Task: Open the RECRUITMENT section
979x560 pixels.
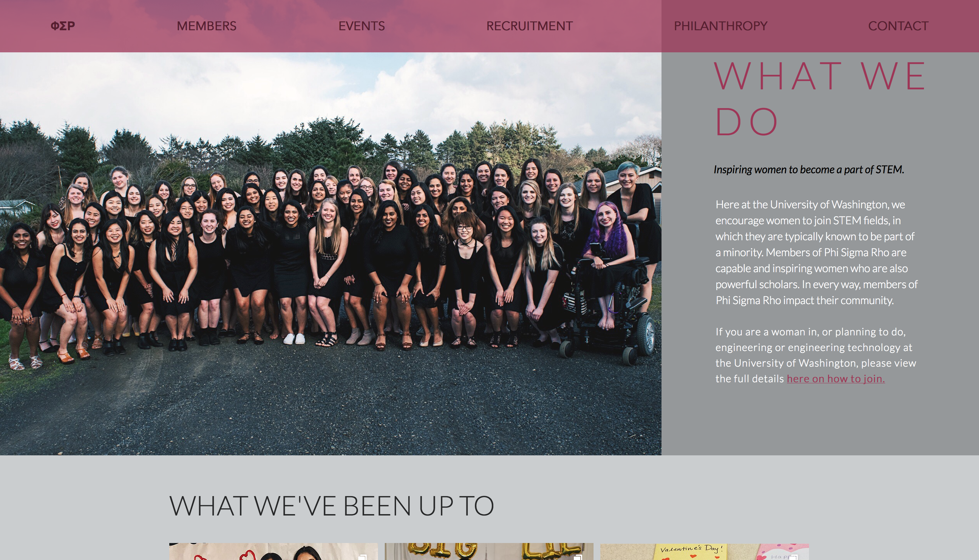Action: [x=529, y=26]
